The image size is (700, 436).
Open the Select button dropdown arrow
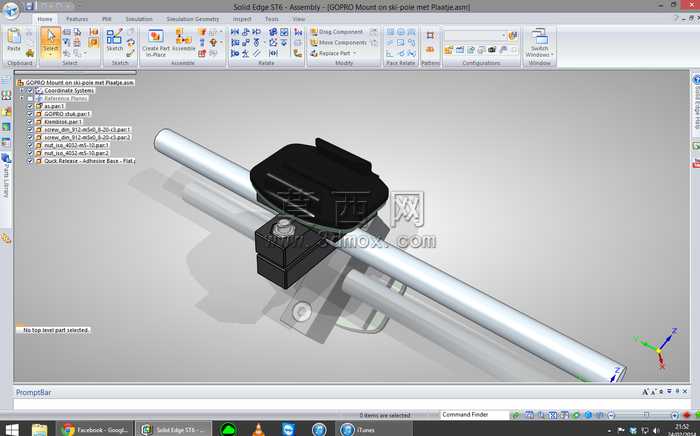click(x=50, y=54)
